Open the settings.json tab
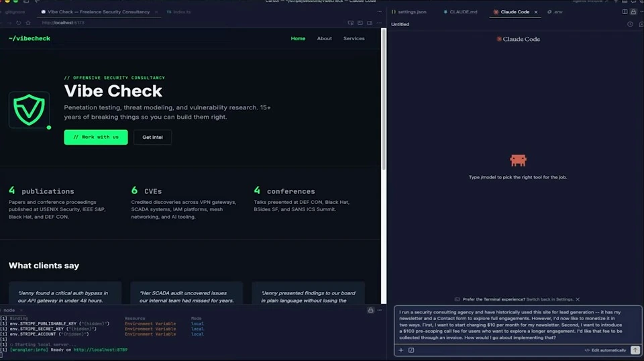This screenshot has height=361, width=644. (409, 12)
